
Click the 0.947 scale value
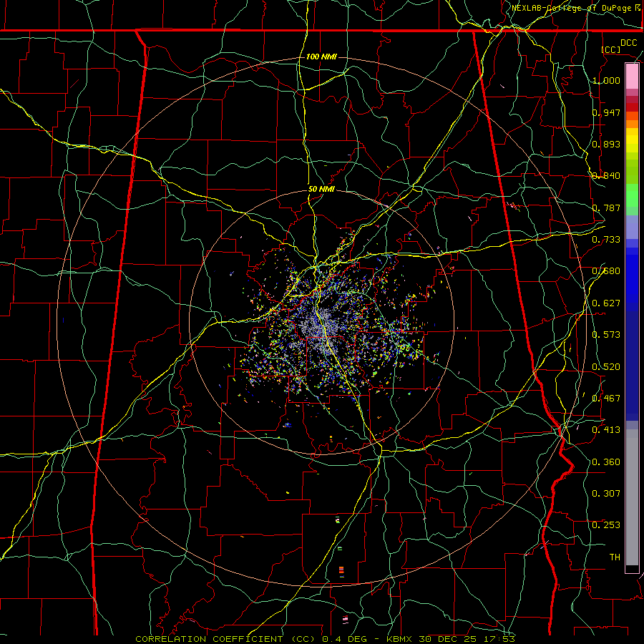pyautogui.click(x=606, y=112)
